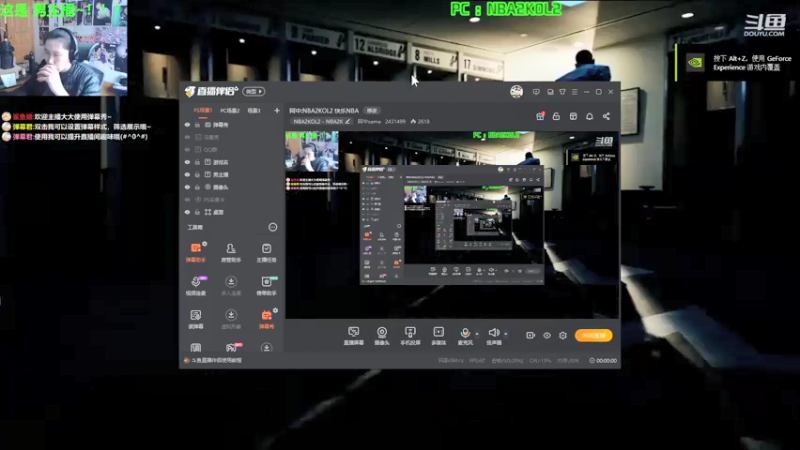The image size is (800, 450).
Task: Add a 摄像头 camera source from bottom toolbar
Action: pyautogui.click(x=382, y=336)
